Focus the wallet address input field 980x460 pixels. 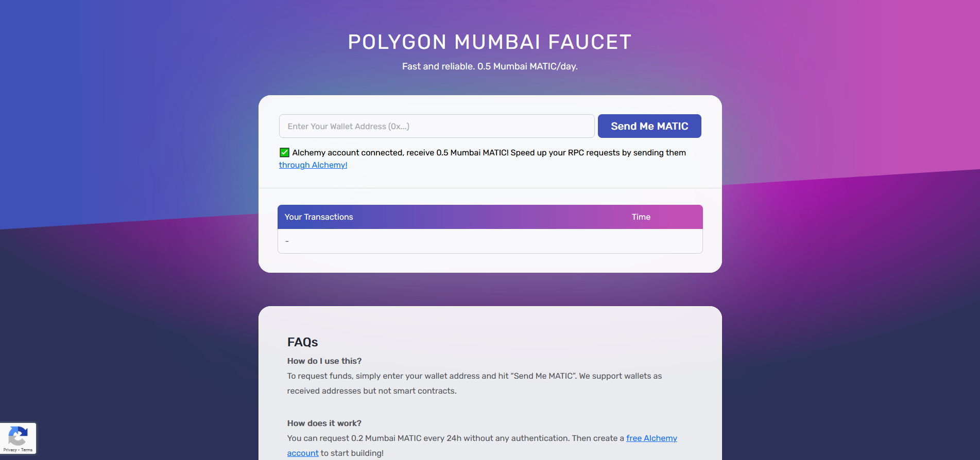tap(436, 126)
